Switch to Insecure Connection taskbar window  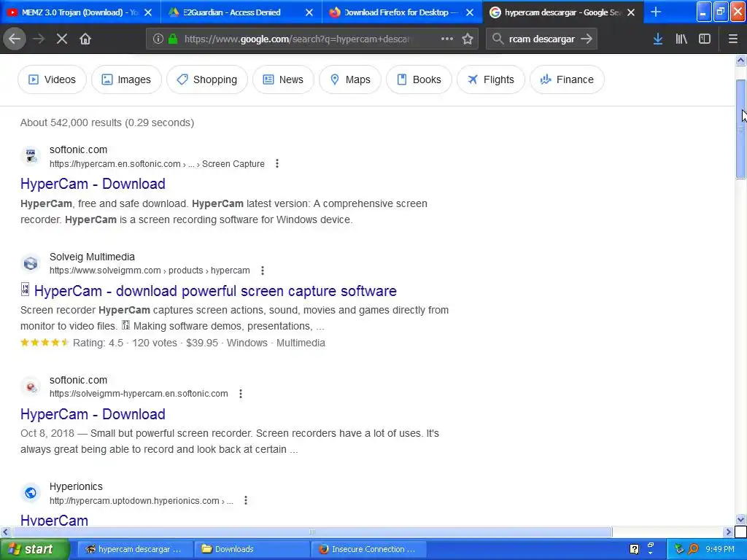(368, 549)
